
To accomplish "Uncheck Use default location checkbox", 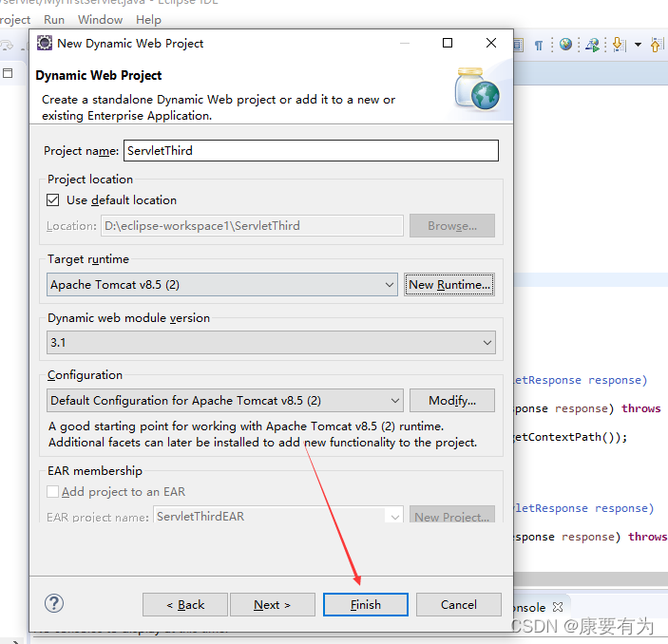I will click(x=53, y=199).
